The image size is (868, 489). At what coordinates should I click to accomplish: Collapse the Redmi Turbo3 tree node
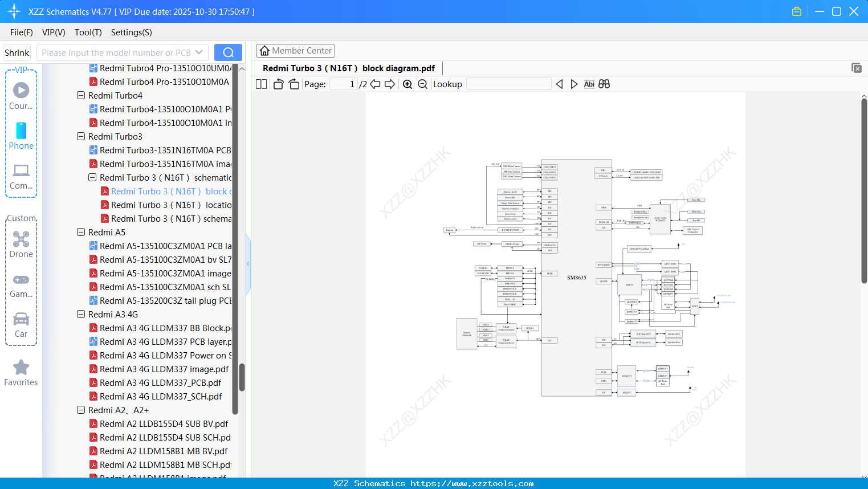[81, 136]
